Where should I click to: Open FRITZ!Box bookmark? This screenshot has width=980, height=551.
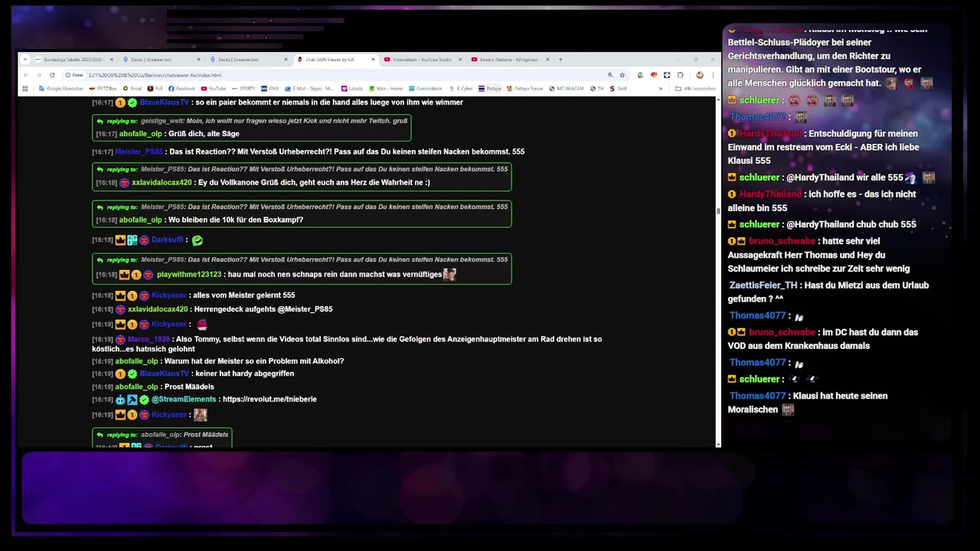point(103,89)
